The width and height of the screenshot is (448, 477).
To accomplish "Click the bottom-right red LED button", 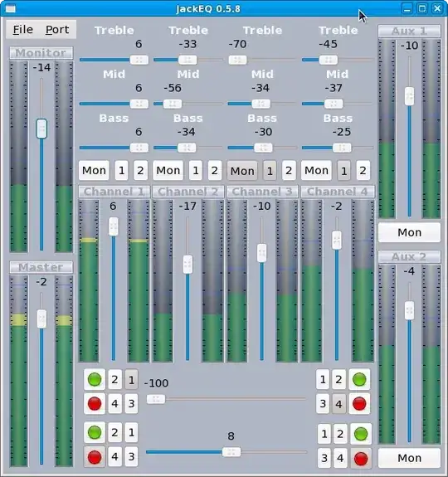I will coord(361,458).
